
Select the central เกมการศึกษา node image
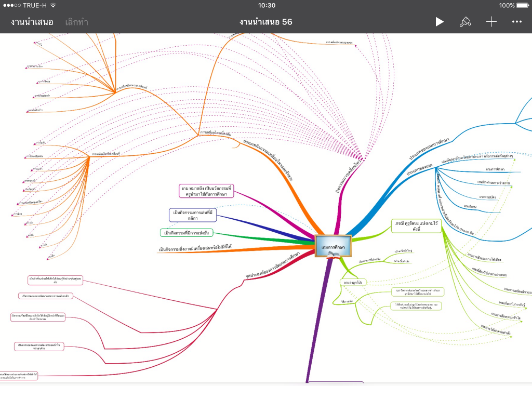[333, 246]
